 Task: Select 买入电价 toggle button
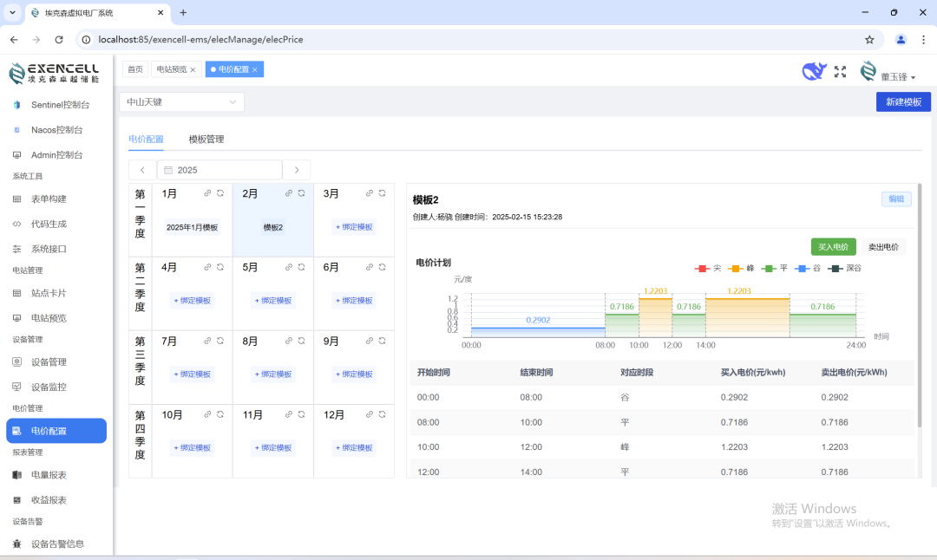[833, 247]
